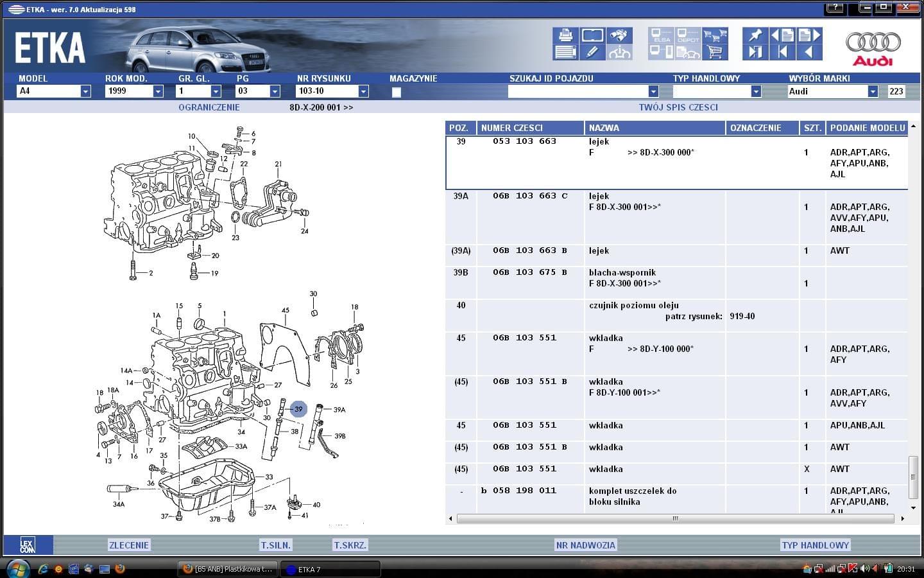Open the NR RYSUNKU dropdown 103-10
Image resolution: width=924 pixels, height=578 pixels.
363,91
